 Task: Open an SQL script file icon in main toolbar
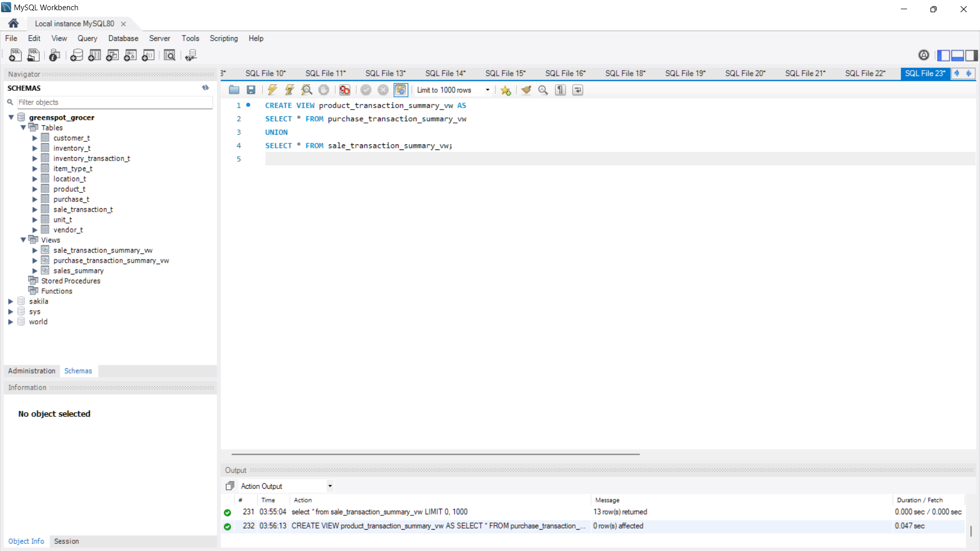[x=33, y=55]
